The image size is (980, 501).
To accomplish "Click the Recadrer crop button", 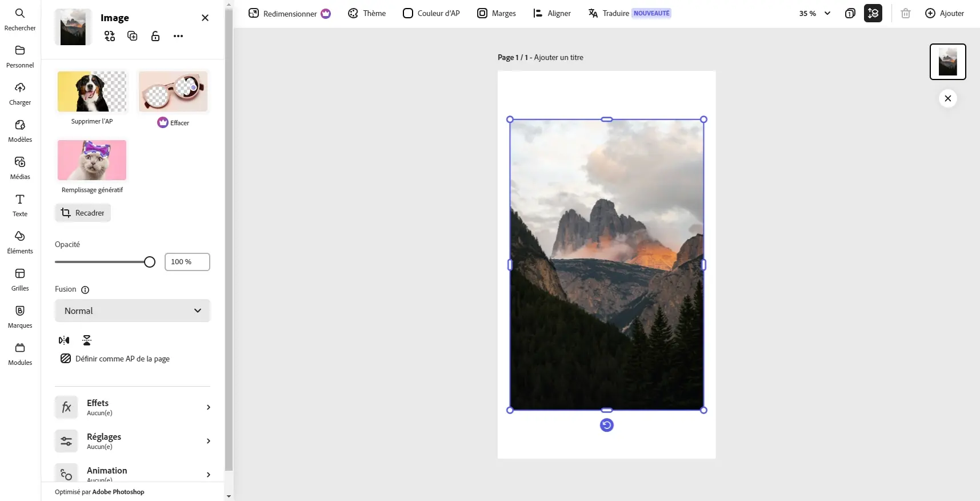I will click(83, 213).
